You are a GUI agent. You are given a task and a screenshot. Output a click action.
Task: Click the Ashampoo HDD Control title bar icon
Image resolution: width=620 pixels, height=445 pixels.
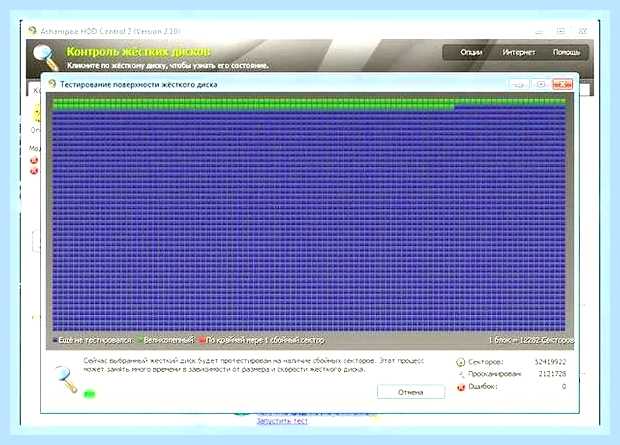[32, 30]
